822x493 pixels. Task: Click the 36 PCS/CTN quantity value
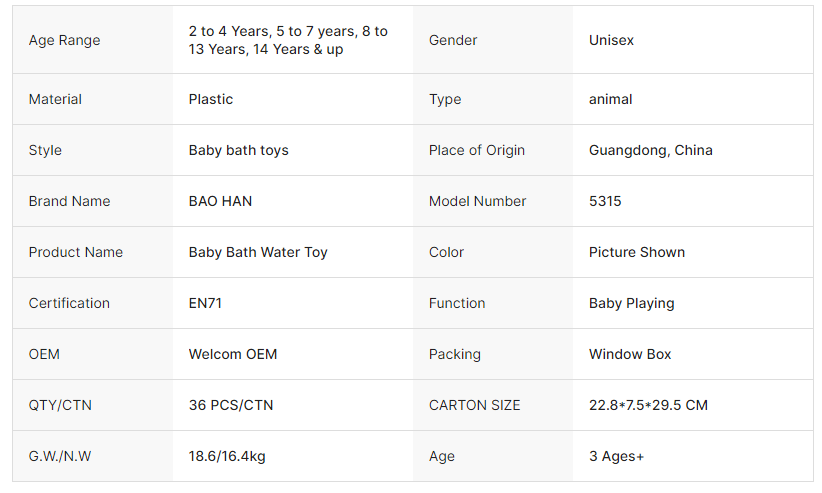tap(231, 405)
